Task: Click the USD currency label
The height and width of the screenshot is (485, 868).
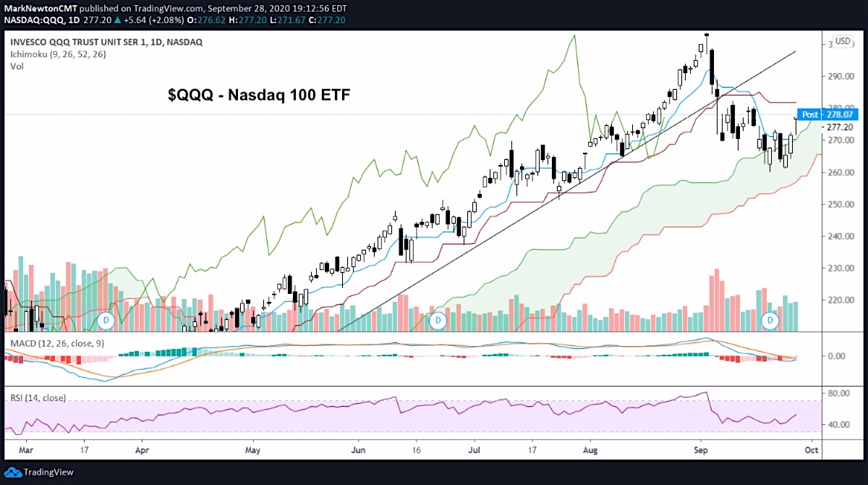Action: point(843,42)
